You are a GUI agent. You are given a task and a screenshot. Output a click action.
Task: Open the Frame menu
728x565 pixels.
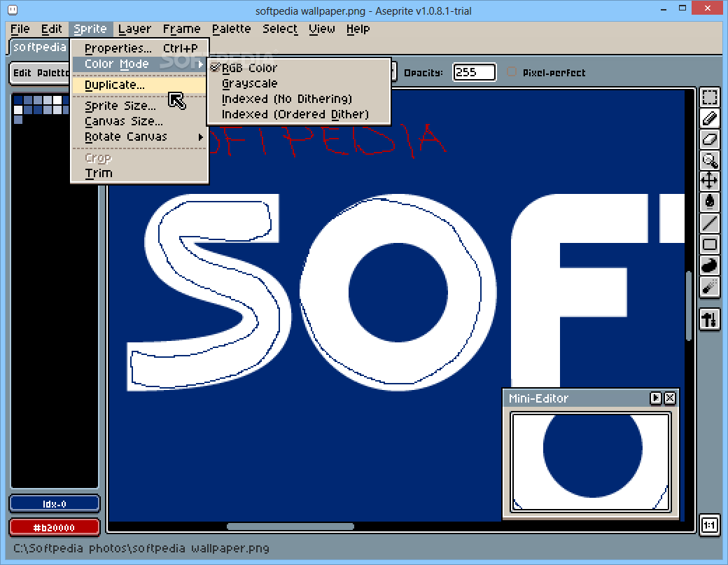tap(181, 29)
